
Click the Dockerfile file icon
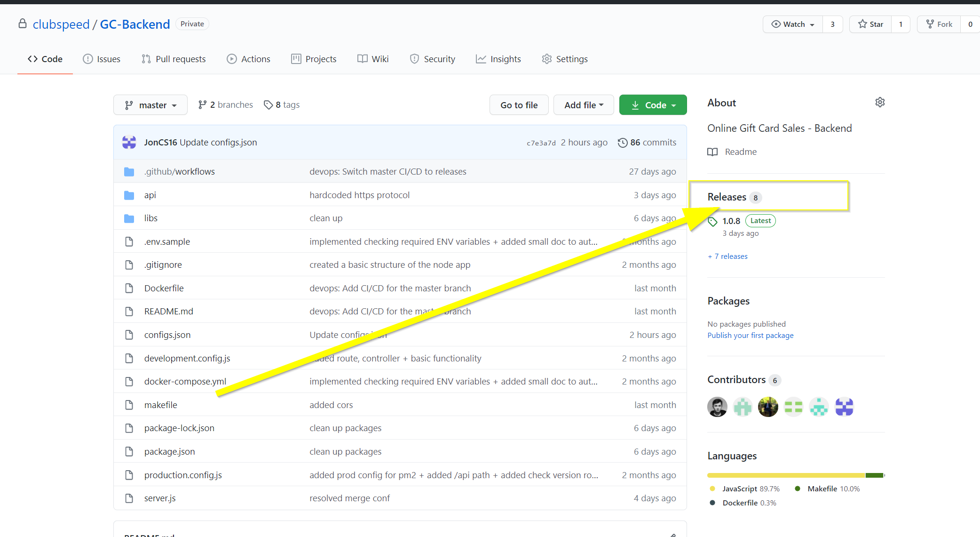(129, 289)
